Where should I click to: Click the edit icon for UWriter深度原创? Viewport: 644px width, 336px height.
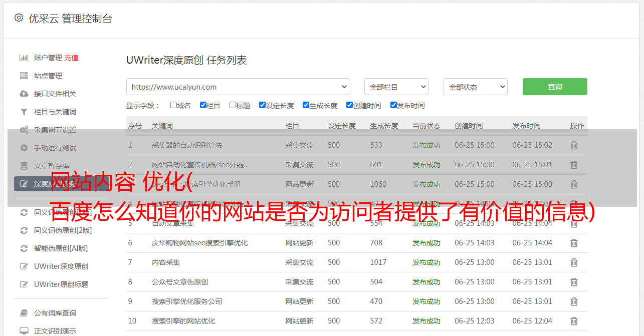tap(24, 266)
